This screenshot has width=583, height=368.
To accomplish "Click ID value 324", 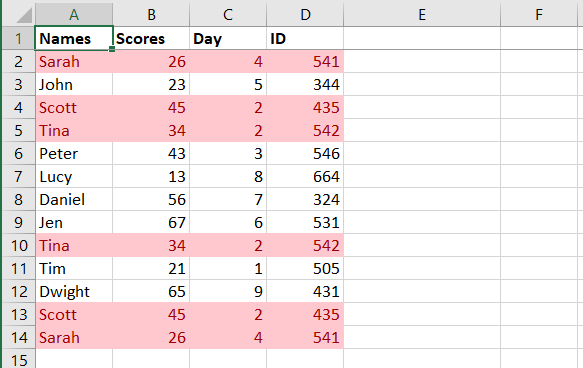I will (x=305, y=200).
